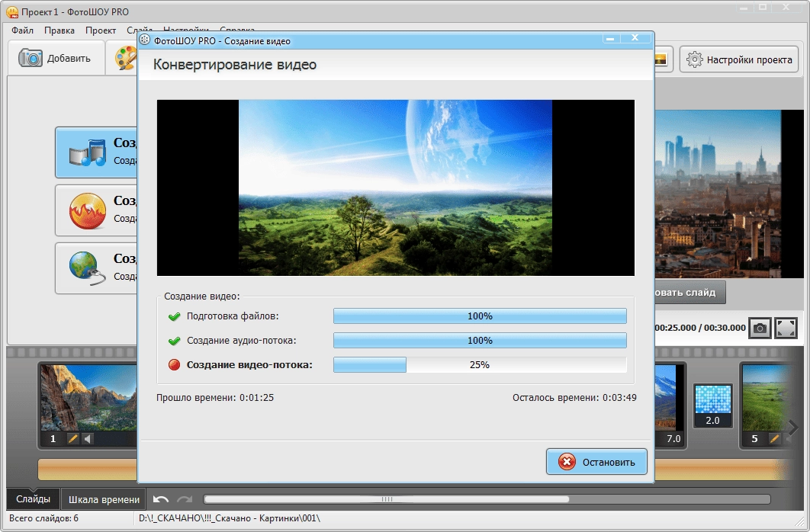Click the flaming disc DVD icon
Screen dimensions: 810x532
(87, 210)
